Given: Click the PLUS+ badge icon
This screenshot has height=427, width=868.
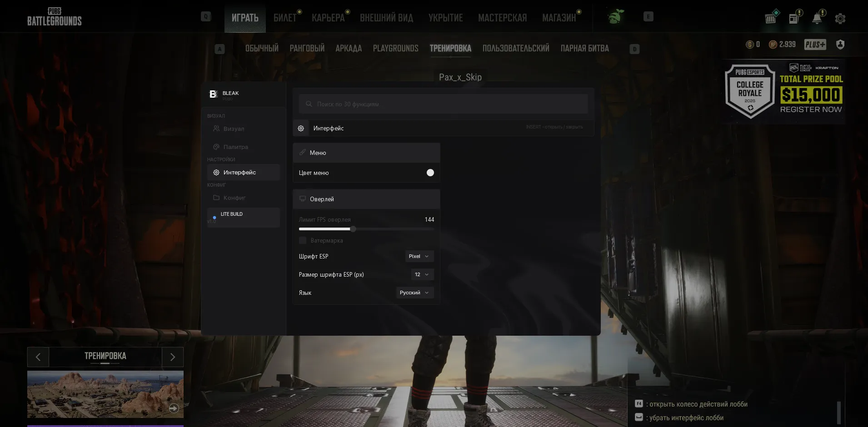Looking at the screenshot, I should [x=815, y=45].
